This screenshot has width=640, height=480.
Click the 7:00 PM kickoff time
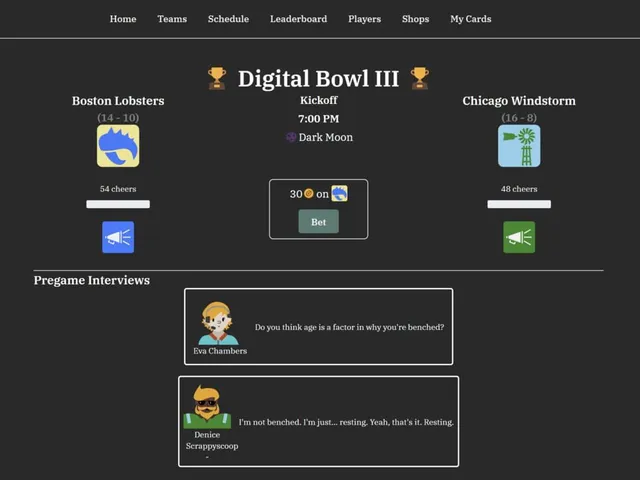[x=318, y=119]
